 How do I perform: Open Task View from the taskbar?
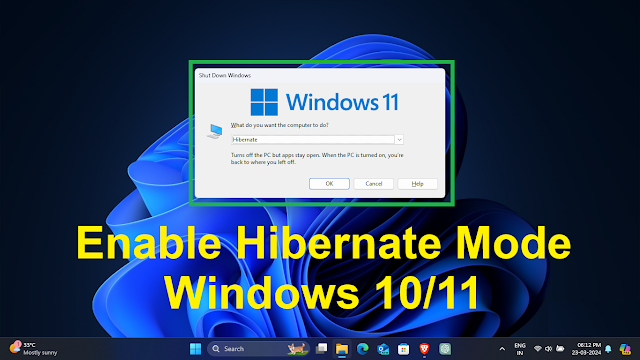click(322, 349)
